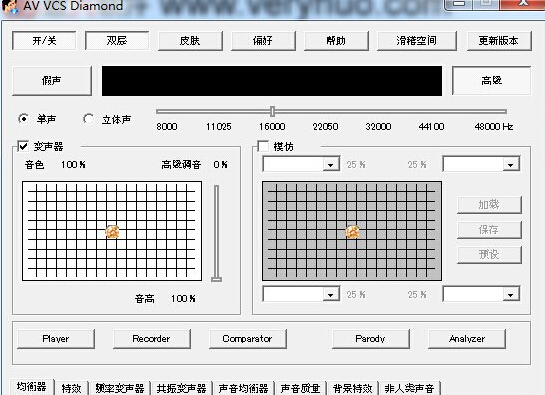Launch the Analyzer module

[x=466, y=338]
